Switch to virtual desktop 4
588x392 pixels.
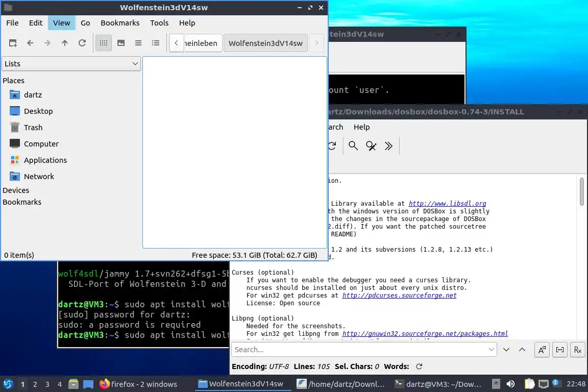coord(60,384)
